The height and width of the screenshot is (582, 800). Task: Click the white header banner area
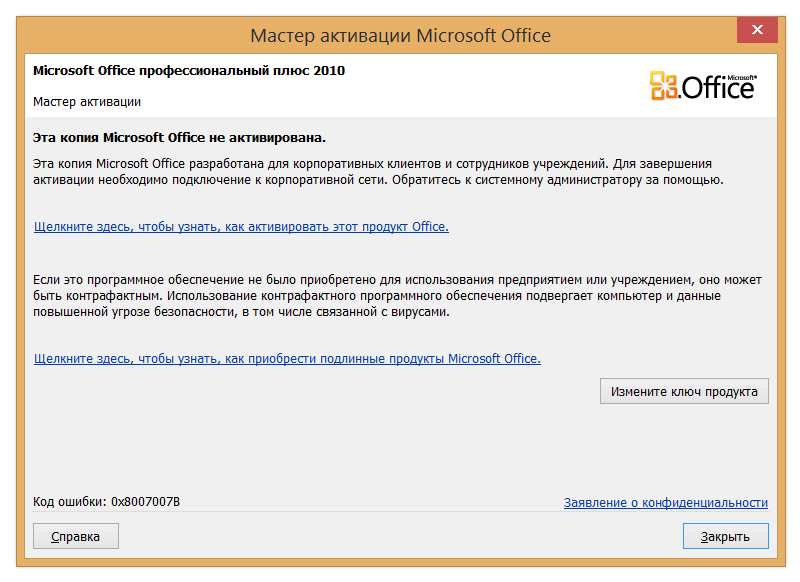click(x=401, y=86)
